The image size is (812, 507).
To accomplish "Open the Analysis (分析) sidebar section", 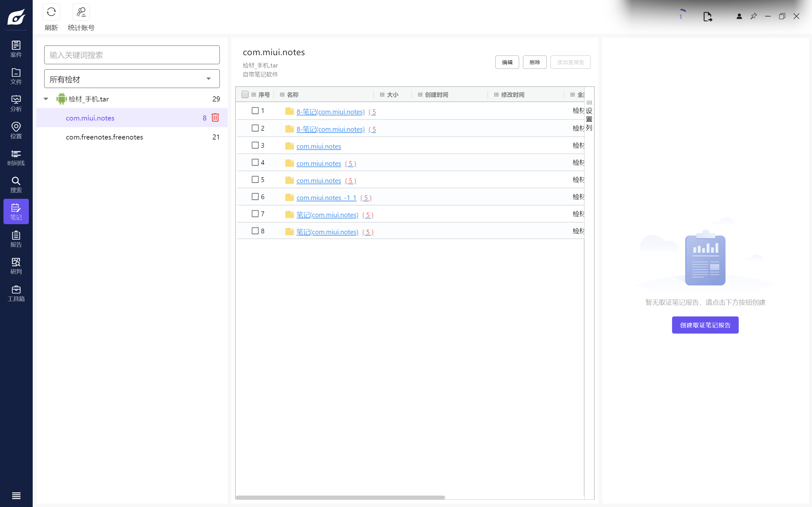I will click(16, 103).
